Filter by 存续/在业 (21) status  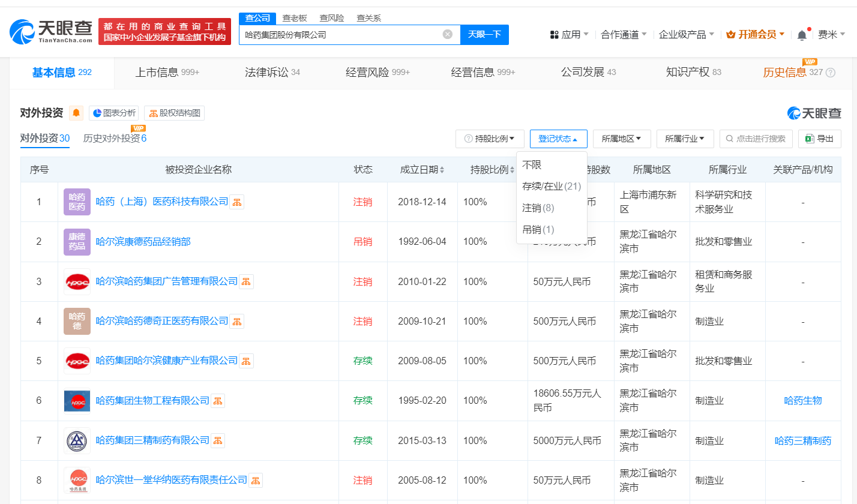pos(552,186)
